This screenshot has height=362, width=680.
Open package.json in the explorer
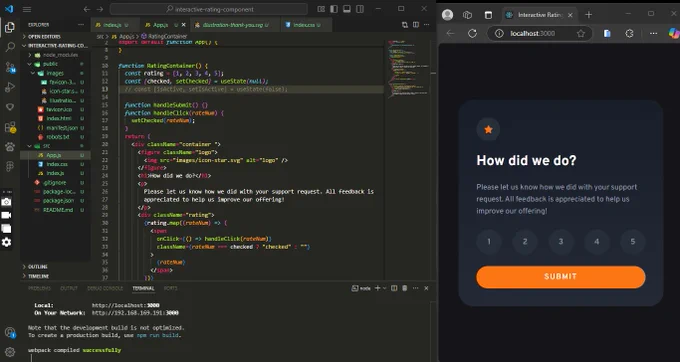pos(58,201)
